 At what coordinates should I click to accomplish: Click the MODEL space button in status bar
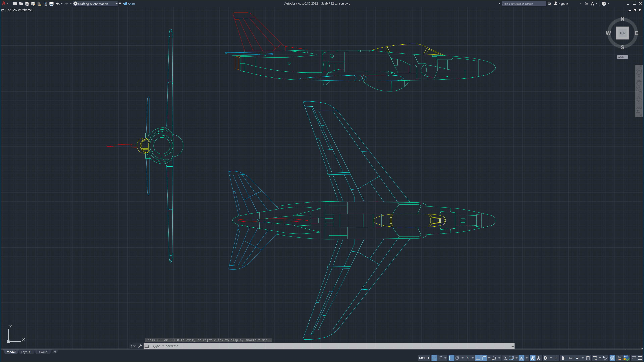point(424,358)
